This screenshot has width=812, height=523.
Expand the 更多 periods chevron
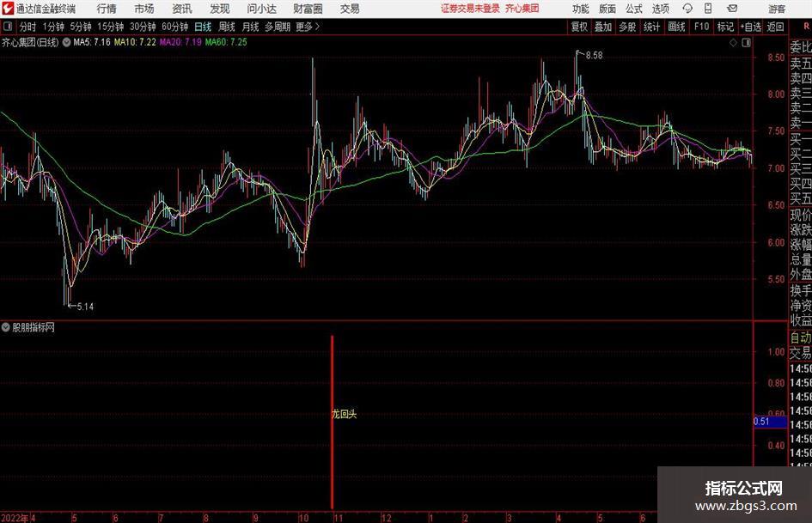coord(308,27)
